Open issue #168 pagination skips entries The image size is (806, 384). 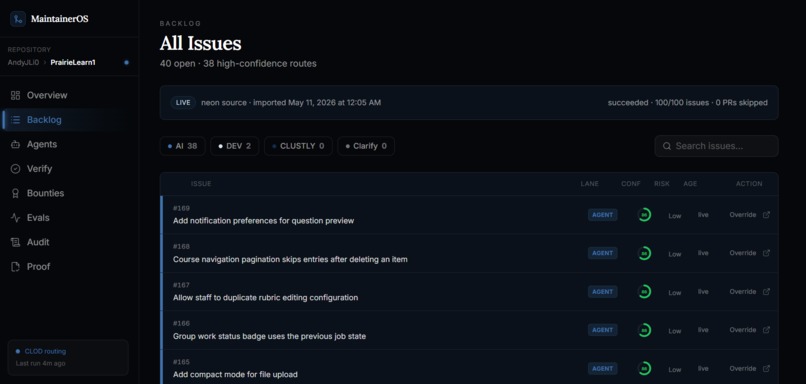pos(290,260)
